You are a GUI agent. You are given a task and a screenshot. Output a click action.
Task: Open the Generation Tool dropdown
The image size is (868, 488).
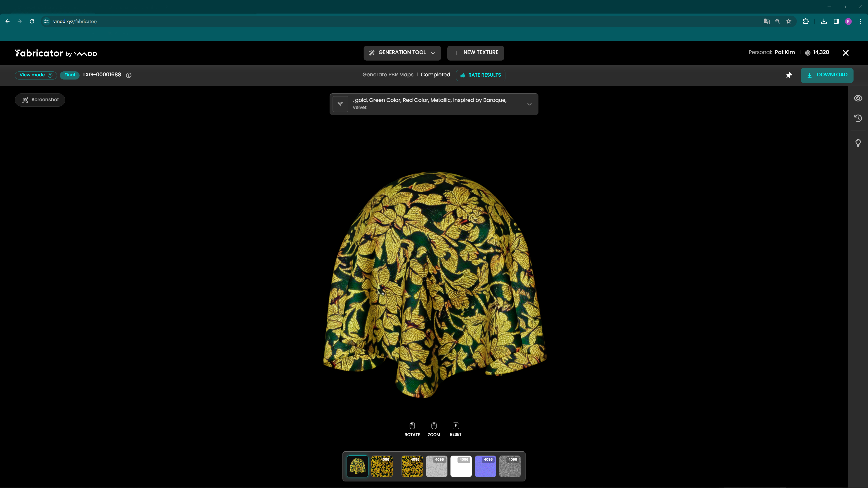point(402,53)
